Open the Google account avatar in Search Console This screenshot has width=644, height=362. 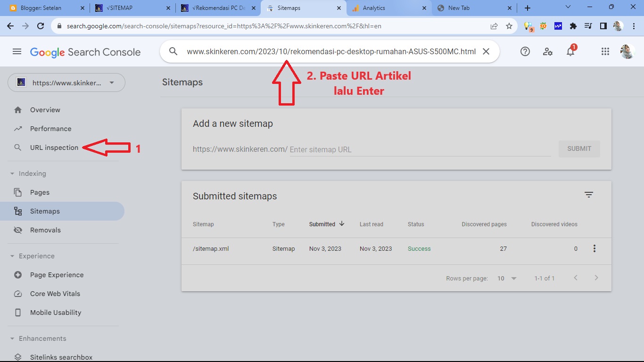tap(627, 52)
